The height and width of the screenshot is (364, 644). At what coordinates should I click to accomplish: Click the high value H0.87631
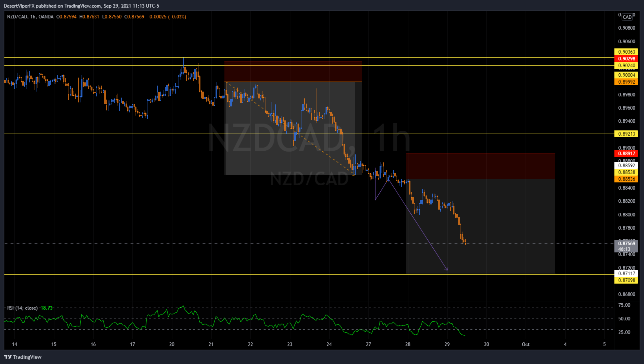coord(89,17)
